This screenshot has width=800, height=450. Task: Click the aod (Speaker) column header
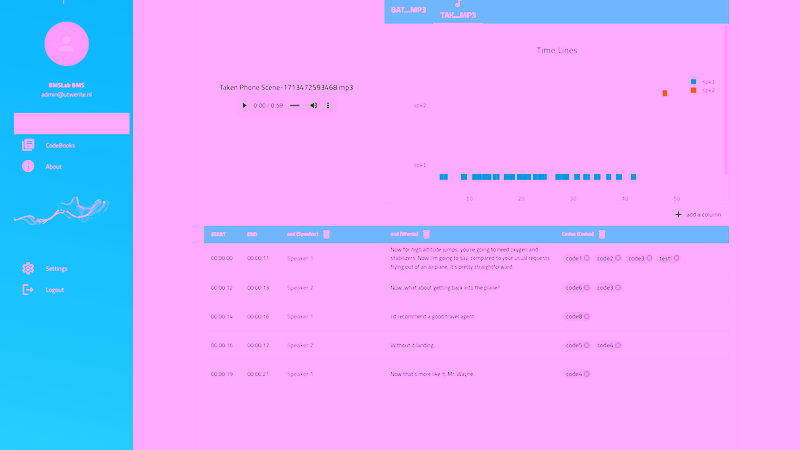tap(303, 234)
